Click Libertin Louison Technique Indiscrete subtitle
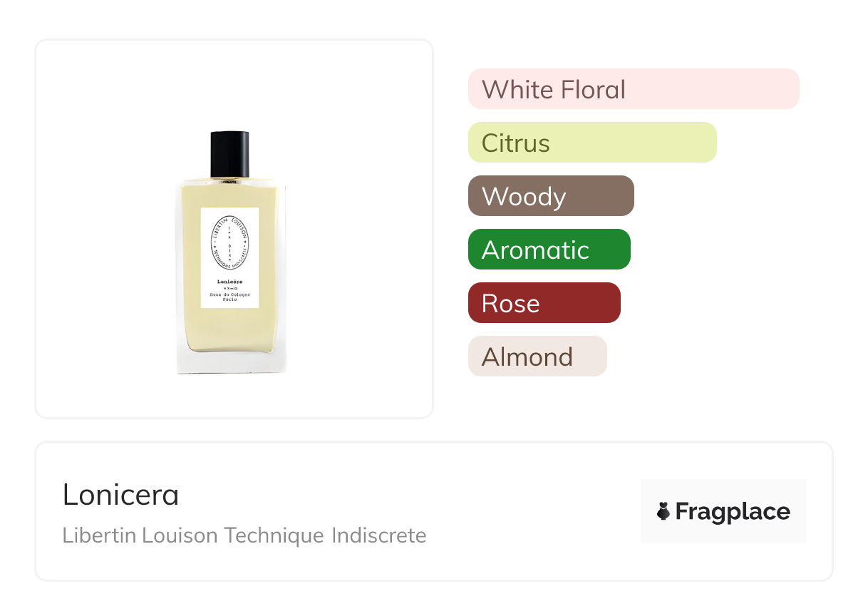Screen dimensions: 868x616 pyautogui.click(x=244, y=535)
